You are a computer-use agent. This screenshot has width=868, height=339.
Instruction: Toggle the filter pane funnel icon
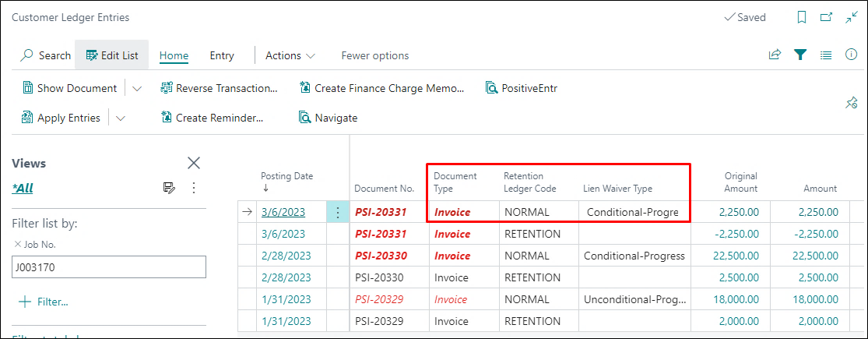click(799, 55)
